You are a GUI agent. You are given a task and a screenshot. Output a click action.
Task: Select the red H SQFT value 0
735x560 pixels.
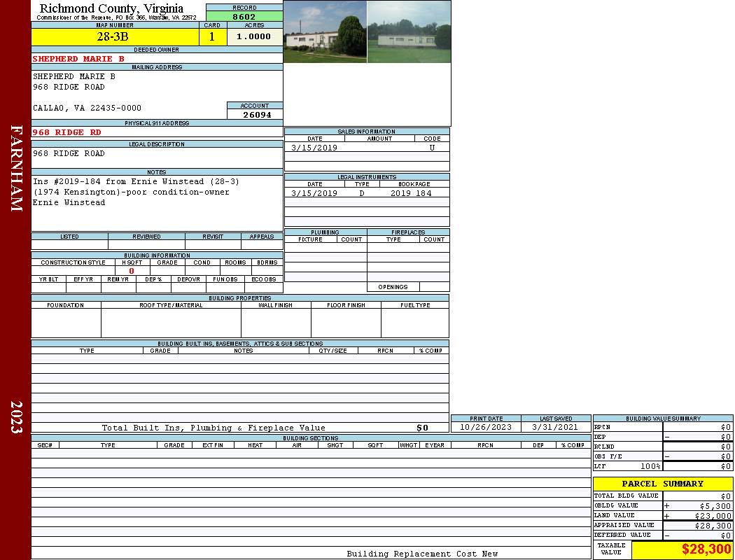132,271
